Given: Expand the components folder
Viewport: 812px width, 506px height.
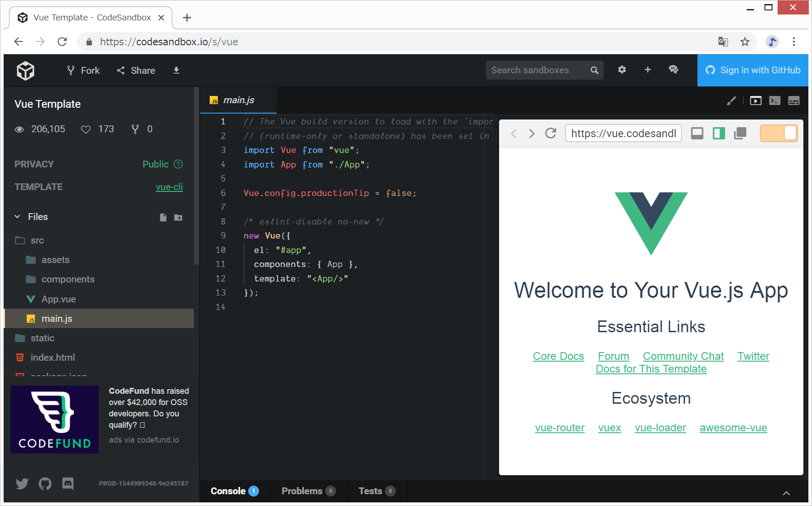Looking at the screenshot, I should [68, 279].
